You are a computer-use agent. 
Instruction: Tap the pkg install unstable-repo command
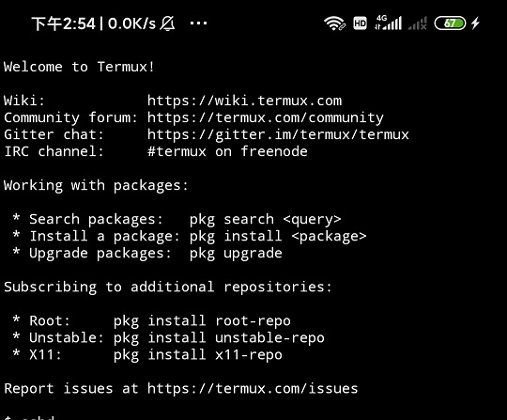(219, 338)
